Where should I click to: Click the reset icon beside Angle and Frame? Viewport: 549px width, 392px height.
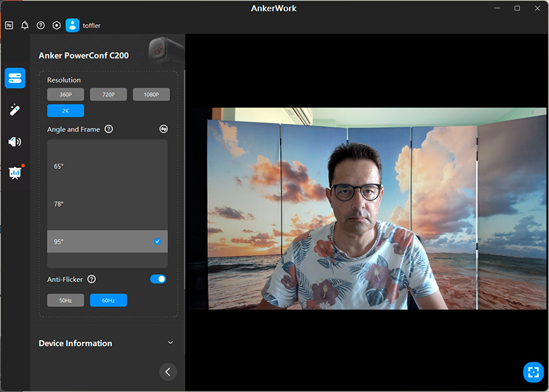pos(163,128)
